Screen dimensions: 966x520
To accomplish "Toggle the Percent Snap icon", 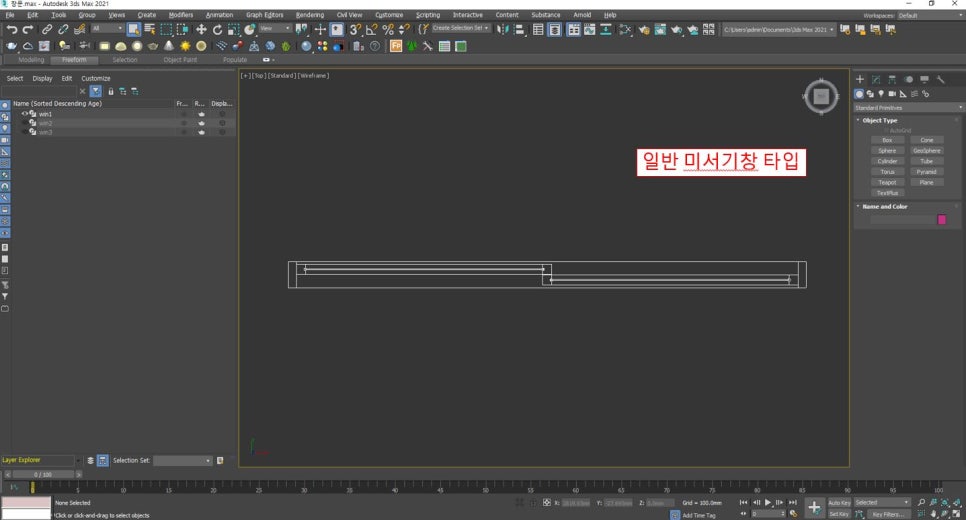I will [x=388, y=29].
